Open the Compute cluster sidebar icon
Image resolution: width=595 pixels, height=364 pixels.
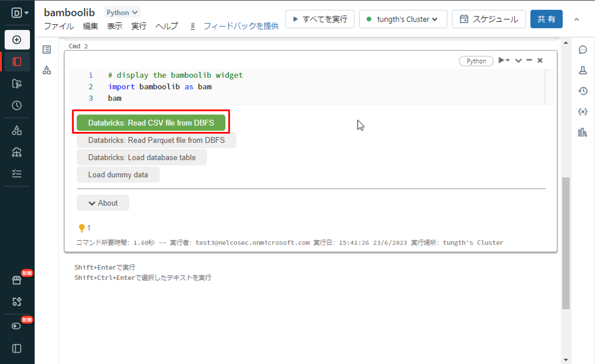[x=17, y=152]
